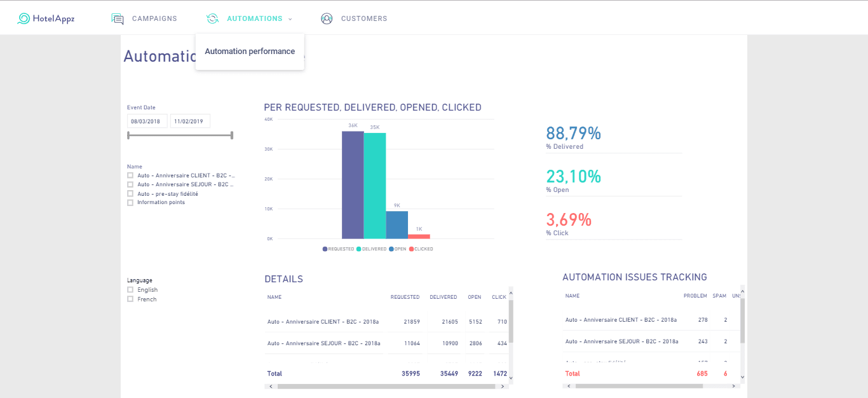Click the teal Delivered legend dot
868x398 pixels.
click(359, 249)
